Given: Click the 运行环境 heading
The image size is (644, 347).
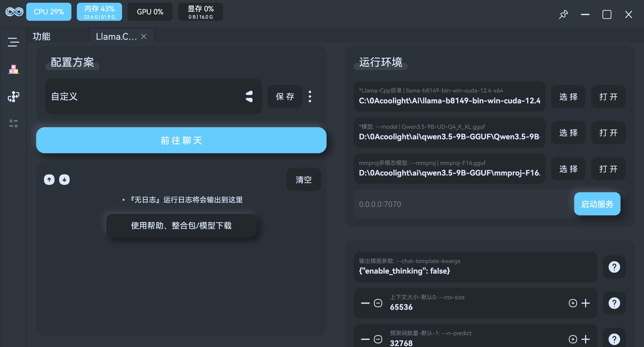Looking at the screenshot, I should [381, 62].
